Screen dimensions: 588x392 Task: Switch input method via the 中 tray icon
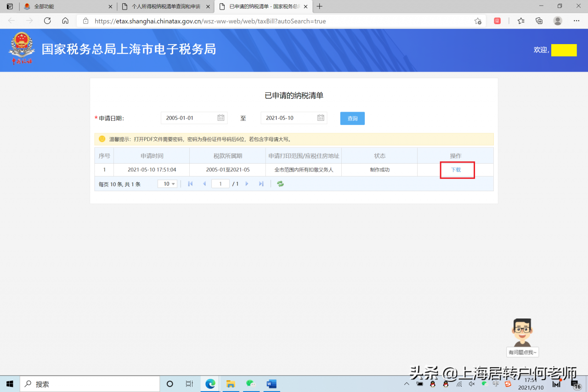click(496, 384)
